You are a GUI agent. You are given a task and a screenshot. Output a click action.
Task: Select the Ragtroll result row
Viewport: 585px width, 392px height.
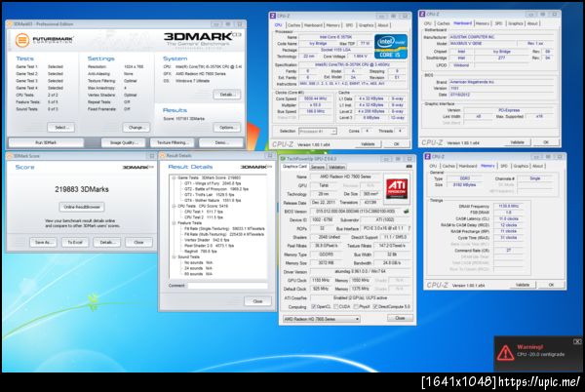pyautogui.click(x=200, y=252)
